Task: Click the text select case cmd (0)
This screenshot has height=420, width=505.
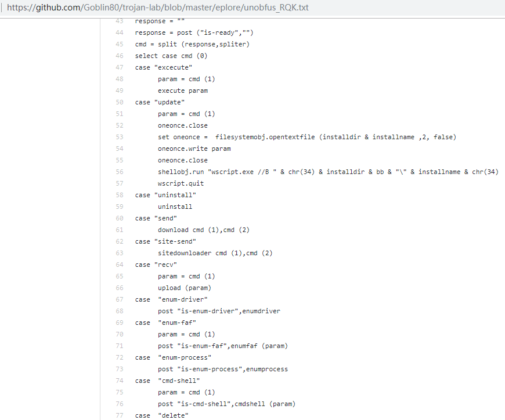Action: (171, 56)
